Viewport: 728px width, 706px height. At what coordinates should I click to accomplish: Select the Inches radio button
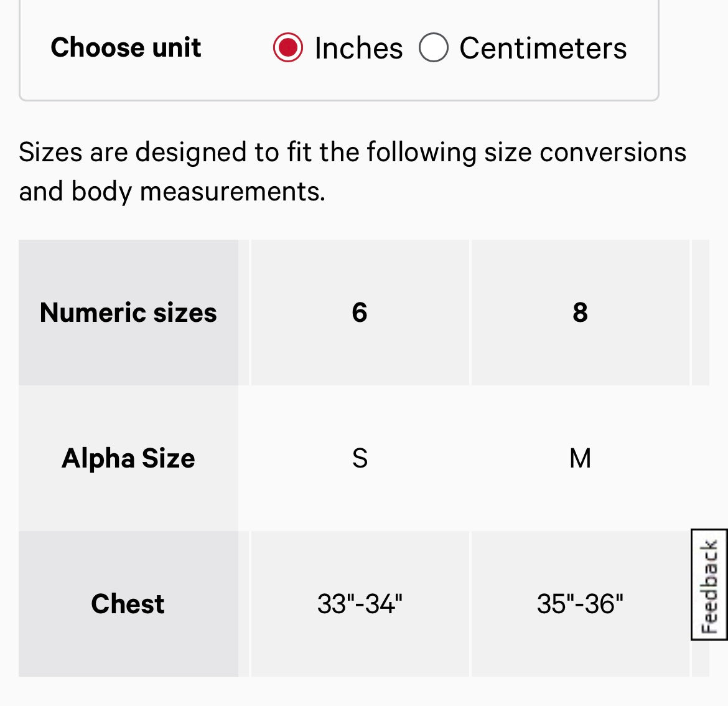pyautogui.click(x=288, y=48)
